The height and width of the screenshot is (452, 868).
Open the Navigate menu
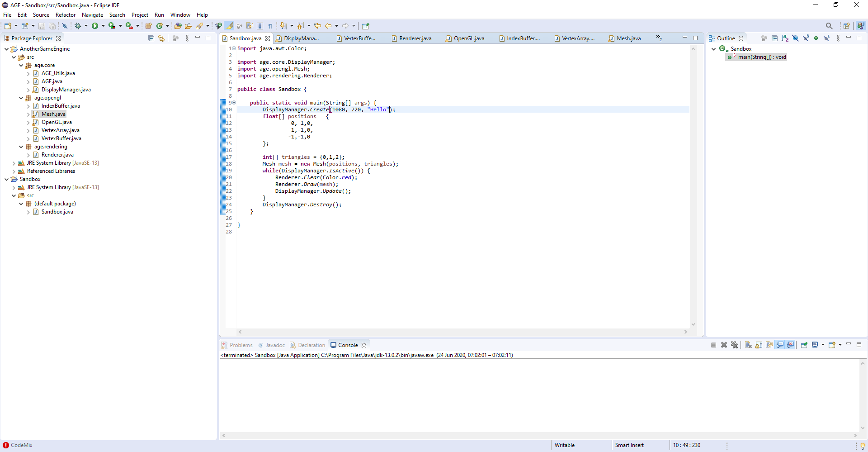92,15
